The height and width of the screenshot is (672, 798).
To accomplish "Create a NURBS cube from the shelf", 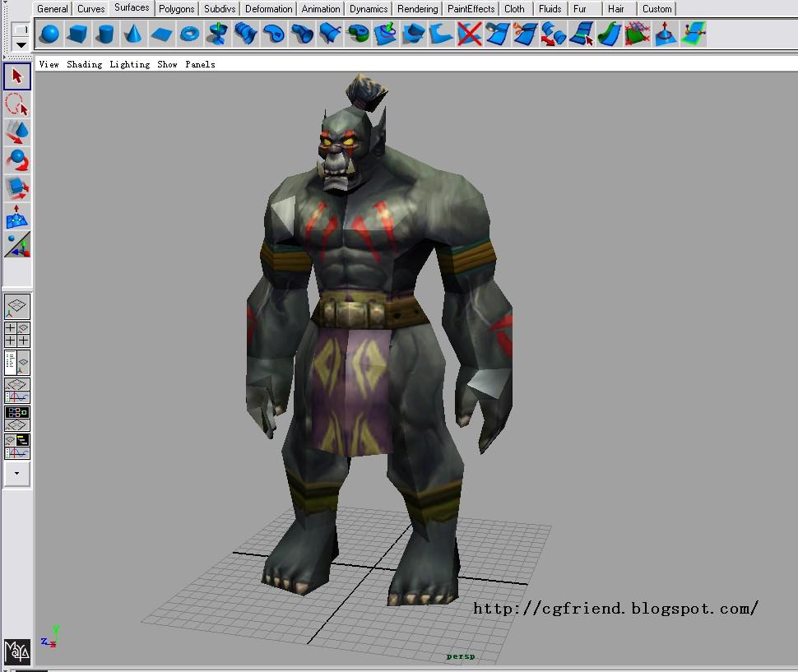I will (77, 34).
